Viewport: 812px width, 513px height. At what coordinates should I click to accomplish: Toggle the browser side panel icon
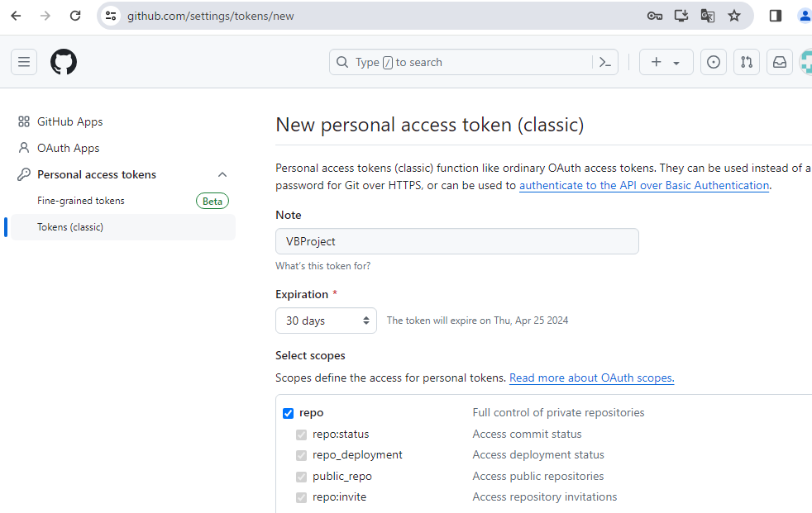[x=776, y=16]
